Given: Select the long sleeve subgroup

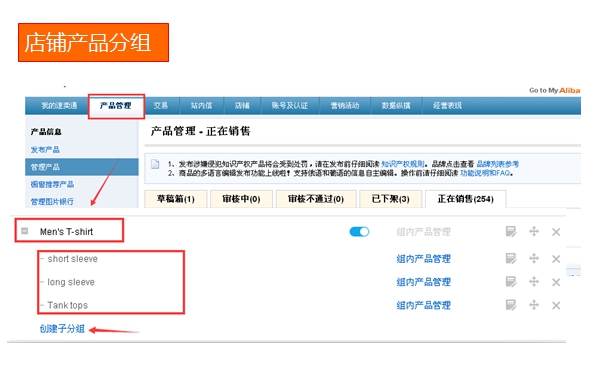Looking at the screenshot, I should (71, 282).
